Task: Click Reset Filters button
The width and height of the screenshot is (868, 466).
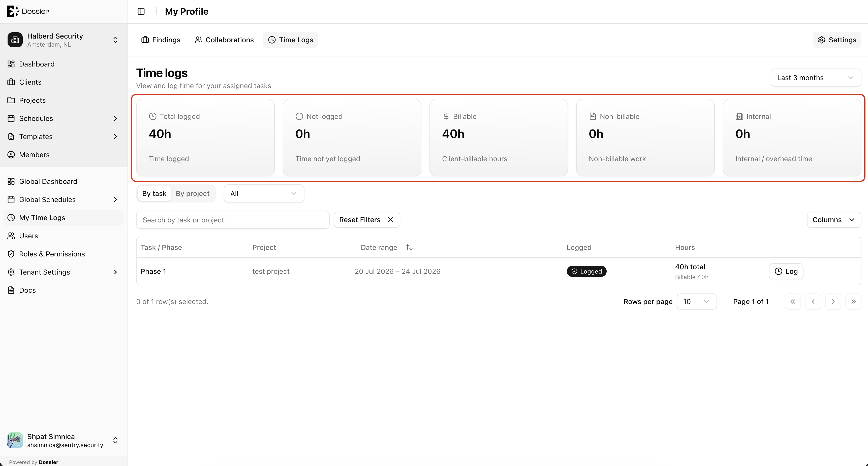Action: tap(367, 220)
